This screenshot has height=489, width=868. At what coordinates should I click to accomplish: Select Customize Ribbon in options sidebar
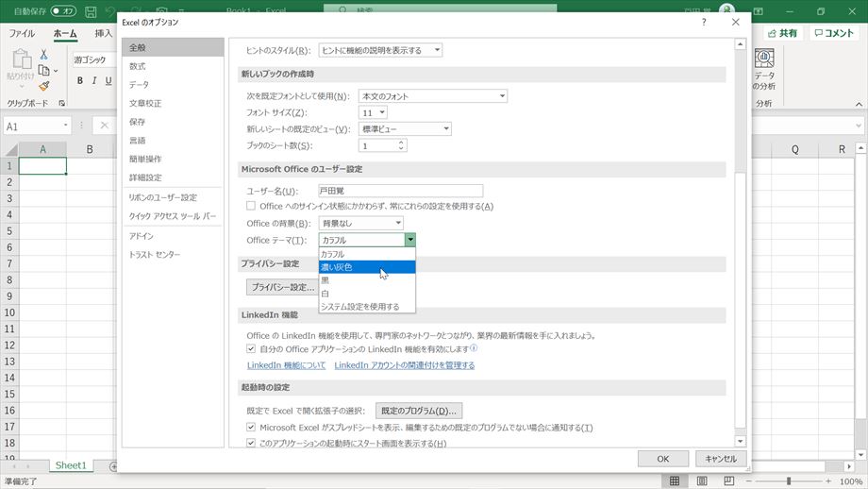(173, 197)
